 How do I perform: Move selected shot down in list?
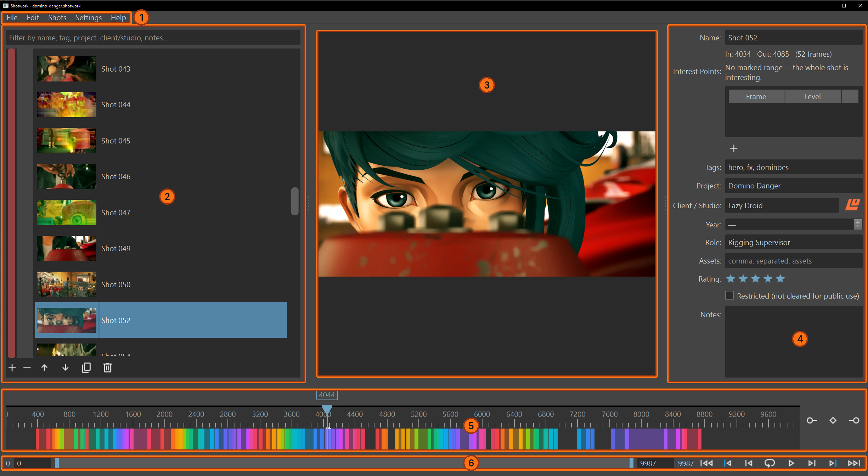[x=65, y=368]
